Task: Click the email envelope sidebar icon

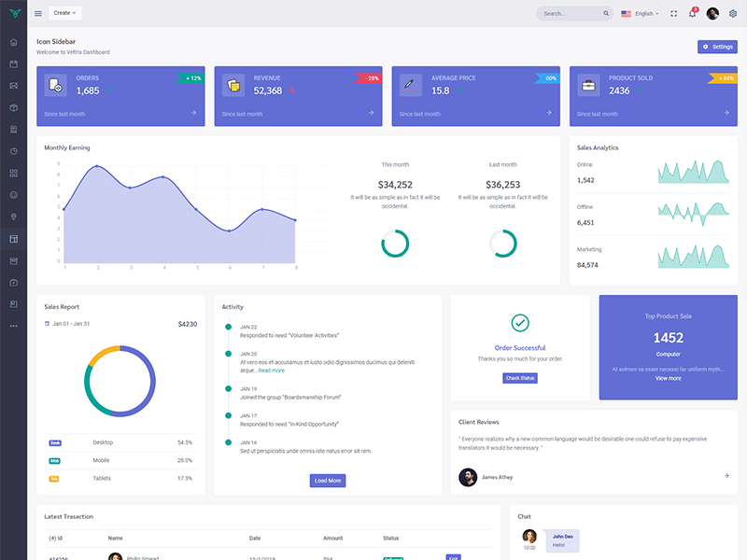Action: click(13, 86)
